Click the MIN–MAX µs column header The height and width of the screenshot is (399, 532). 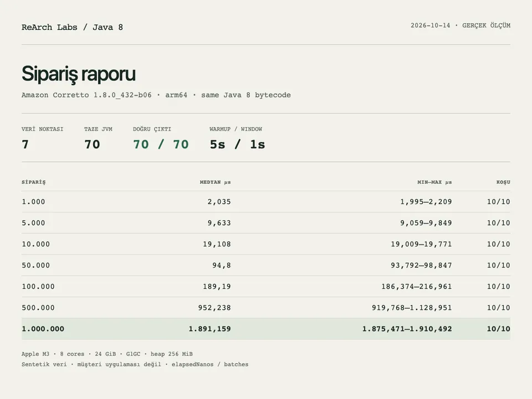point(434,182)
